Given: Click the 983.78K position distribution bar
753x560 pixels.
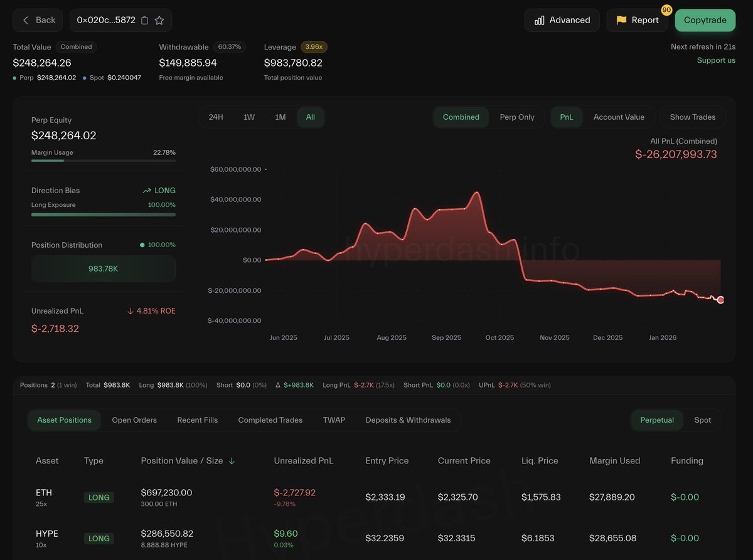Looking at the screenshot, I should click(103, 268).
